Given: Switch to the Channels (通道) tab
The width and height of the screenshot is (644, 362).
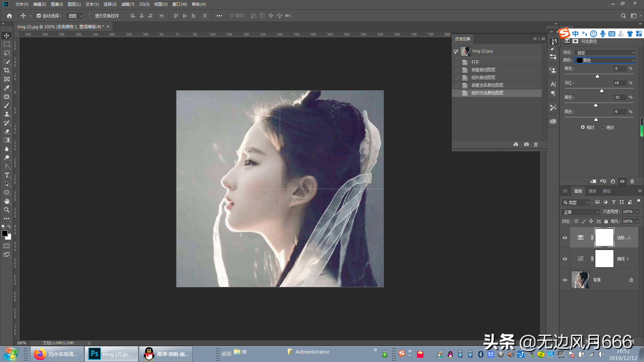Looking at the screenshot, I should tap(592, 191).
